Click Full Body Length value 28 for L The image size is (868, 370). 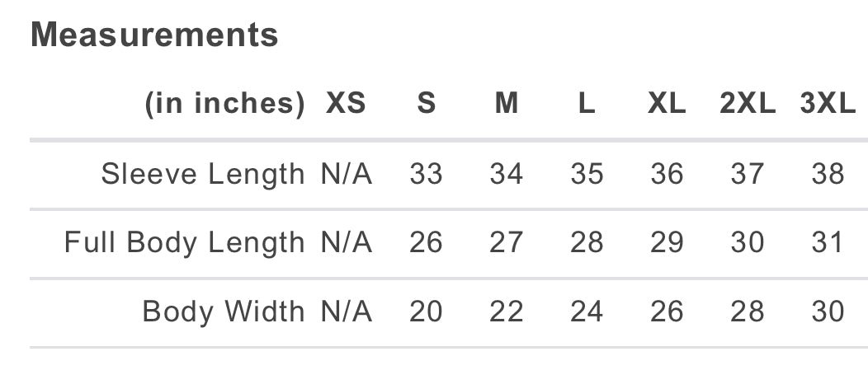(x=587, y=243)
